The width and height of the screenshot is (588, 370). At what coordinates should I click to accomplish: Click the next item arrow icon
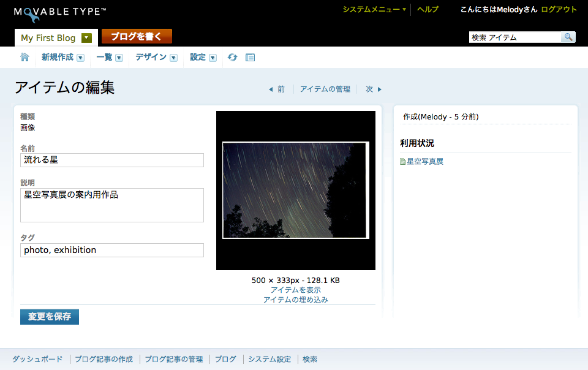380,89
